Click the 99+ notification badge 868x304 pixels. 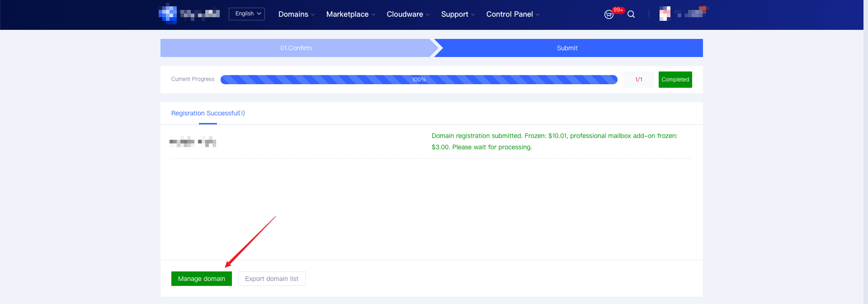click(618, 10)
